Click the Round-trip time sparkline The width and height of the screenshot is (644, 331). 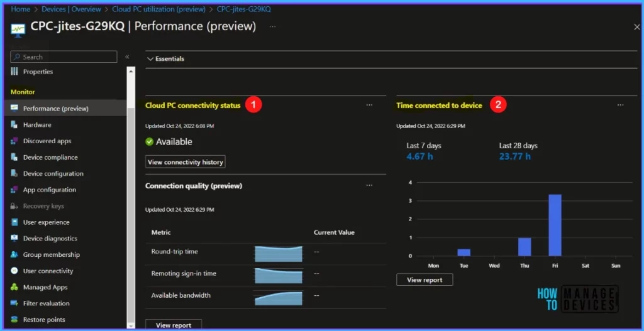click(x=279, y=254)
